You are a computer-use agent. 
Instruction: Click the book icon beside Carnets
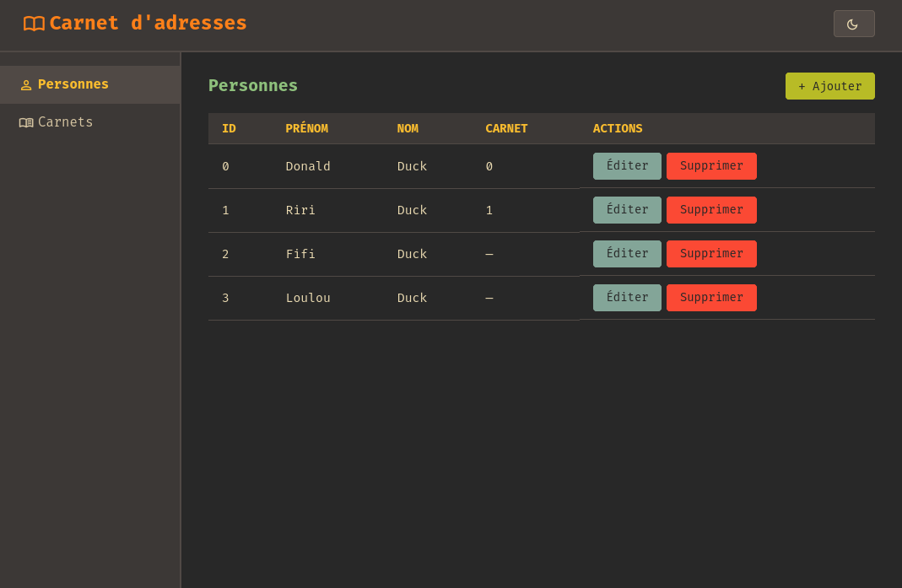(26, 123)
